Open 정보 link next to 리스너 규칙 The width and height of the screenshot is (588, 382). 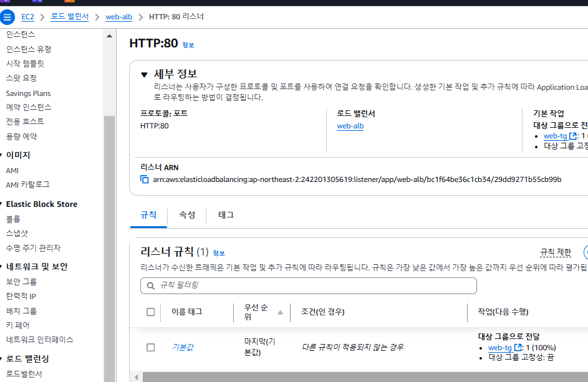pyautogui.click(x=219, y=253)
